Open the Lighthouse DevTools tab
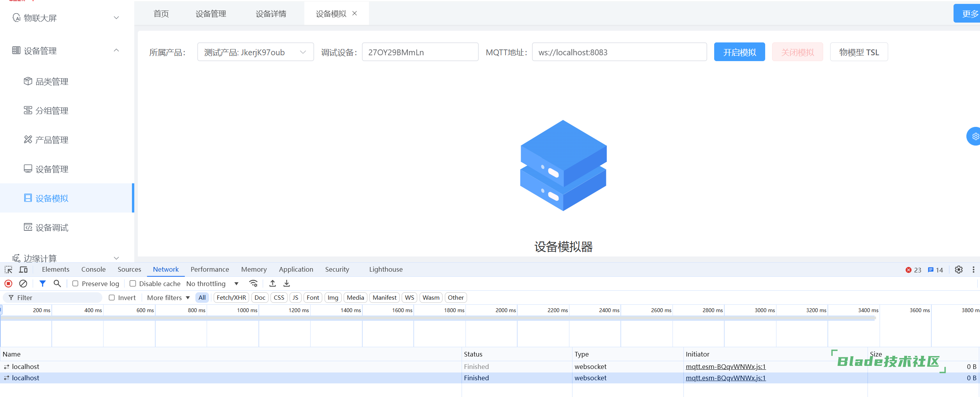This screenshot has width=980, height=397. [386, 269]
